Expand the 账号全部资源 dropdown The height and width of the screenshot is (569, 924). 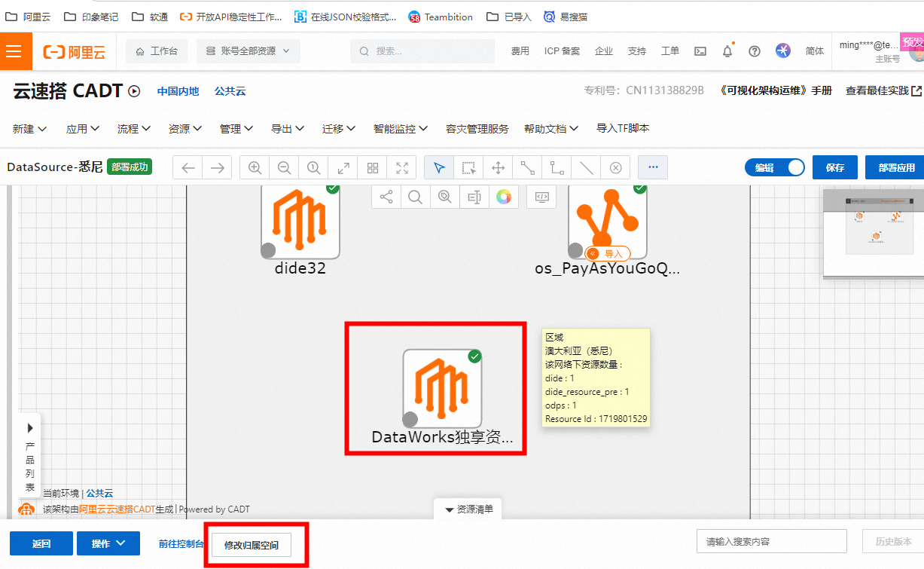[249, 51]
